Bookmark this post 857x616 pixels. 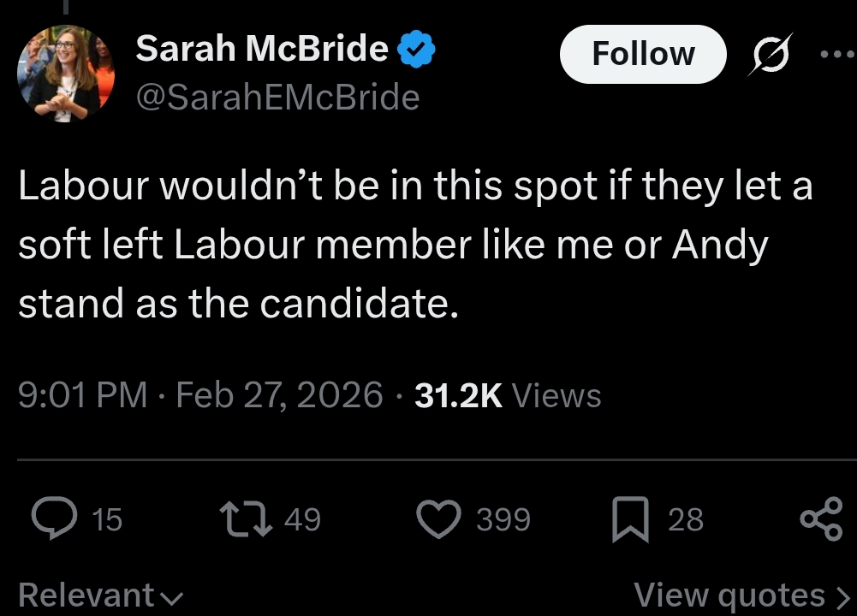(629, 521)
